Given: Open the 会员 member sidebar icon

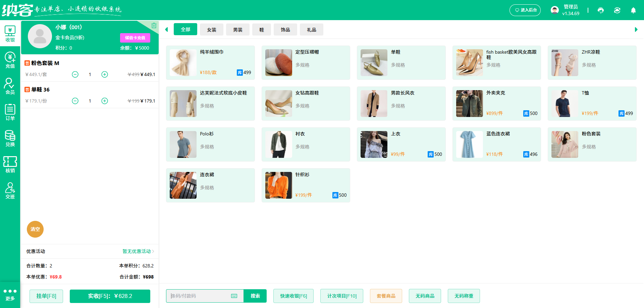Looking at the screenshot, I should click(x=10, y=86).
